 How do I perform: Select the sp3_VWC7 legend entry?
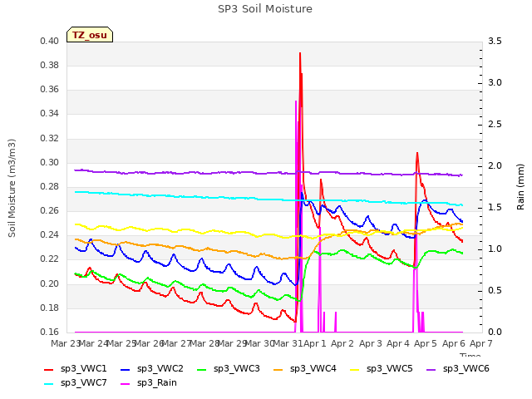[76, 383]
